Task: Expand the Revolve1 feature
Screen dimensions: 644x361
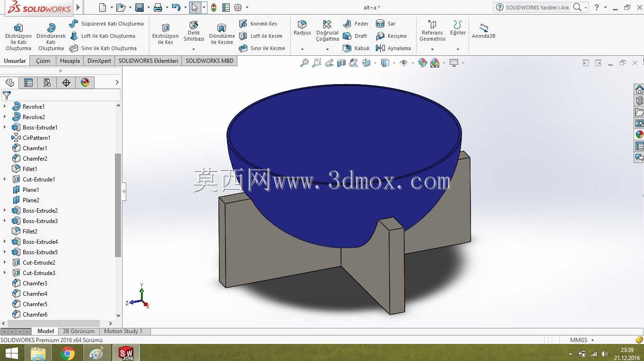Action: pyautogui.click(x=5, y=106)
